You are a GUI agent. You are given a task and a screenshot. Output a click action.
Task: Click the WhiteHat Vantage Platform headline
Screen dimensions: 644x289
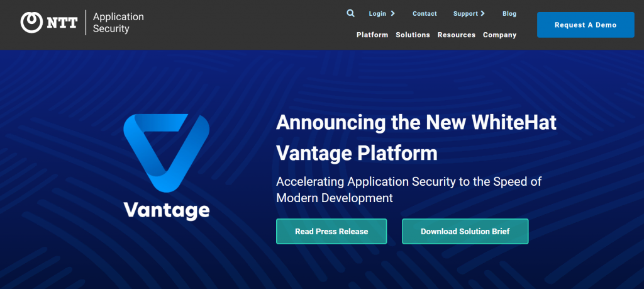416,137
